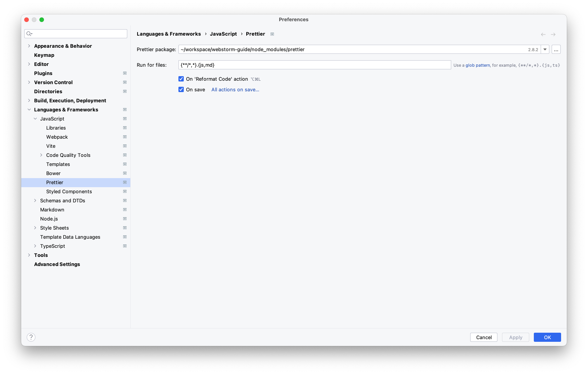The width and height of the screenshot is (588, 374).
Task: Open All actions on save link
Action: tap(235, 89)
